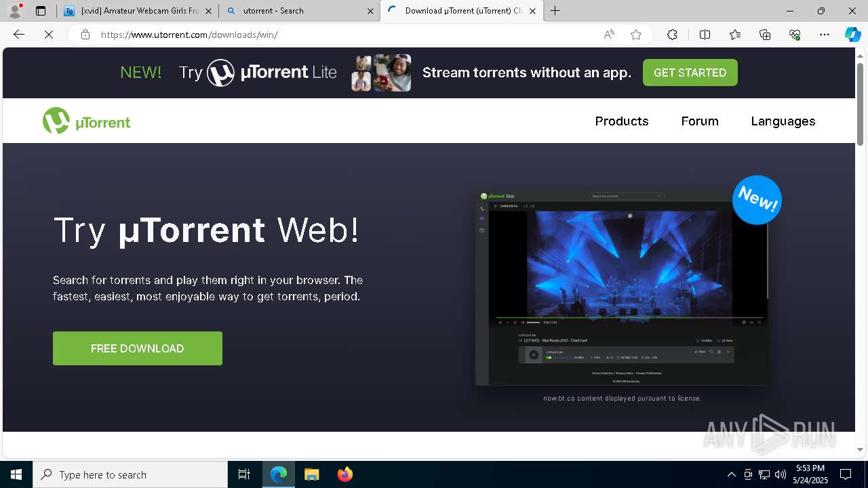Open network icon in system tray
Image resolution: width=868 pixels, height=488 pixels.
pos(764,474)
